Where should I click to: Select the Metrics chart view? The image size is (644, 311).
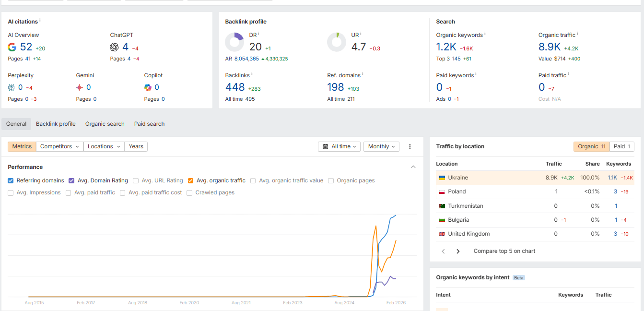pos(22,146)
